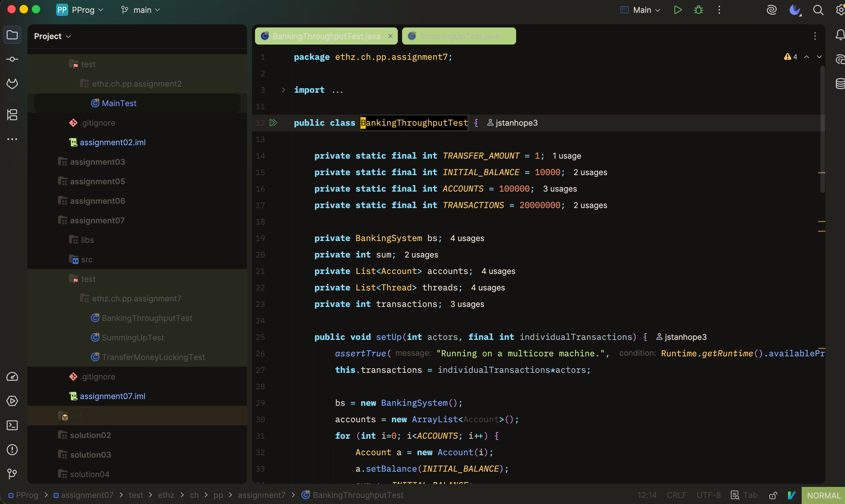The width and height of the screenshot is (845, 504).
Task: Go to next highlighted problem arrow
Action: pos(819,57)
